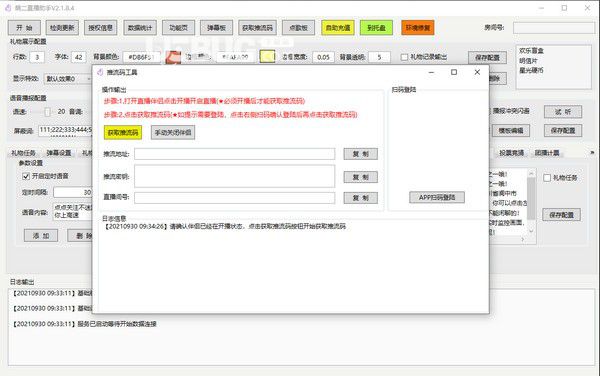Open 数据统计 data statistics button
This screenshot has height=376, width=600.
click(140, 28)
